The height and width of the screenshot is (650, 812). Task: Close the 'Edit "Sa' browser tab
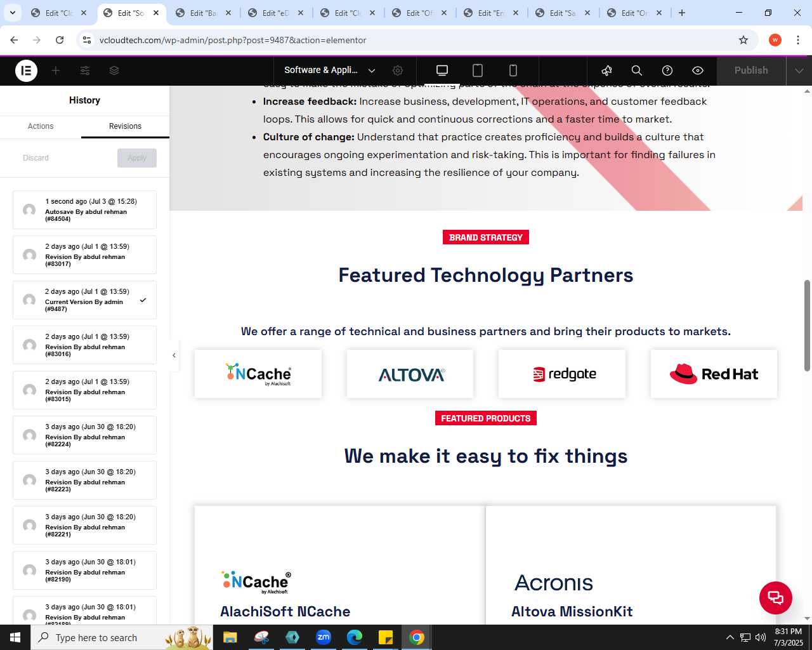point(587,13)
